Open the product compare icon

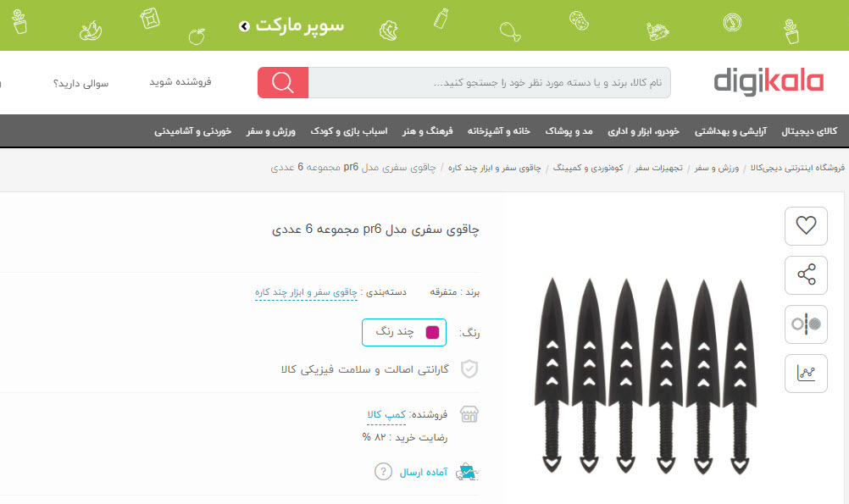coord(806,324)
